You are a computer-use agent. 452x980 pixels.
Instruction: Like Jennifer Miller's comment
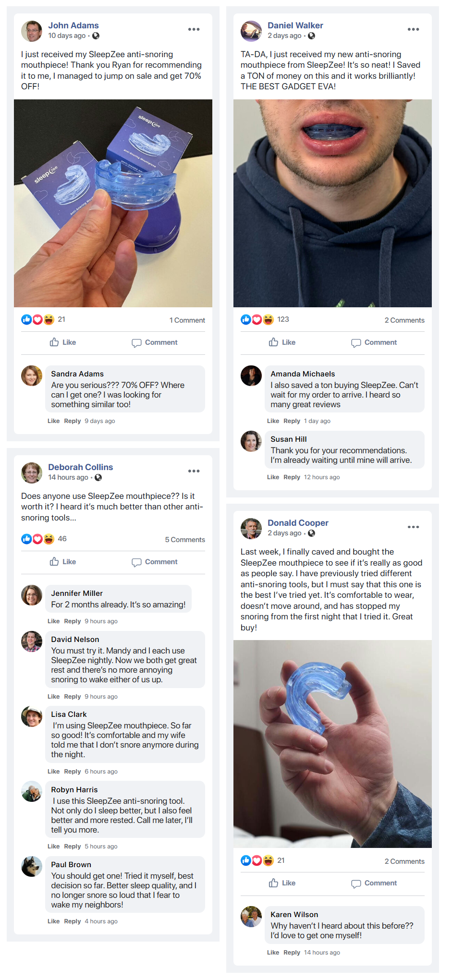click(x=53, y=621)
